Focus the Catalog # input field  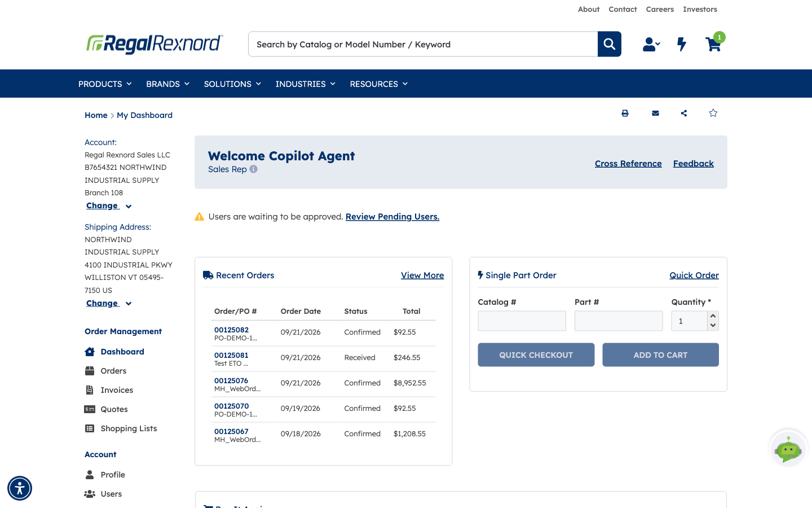point(522,321)
